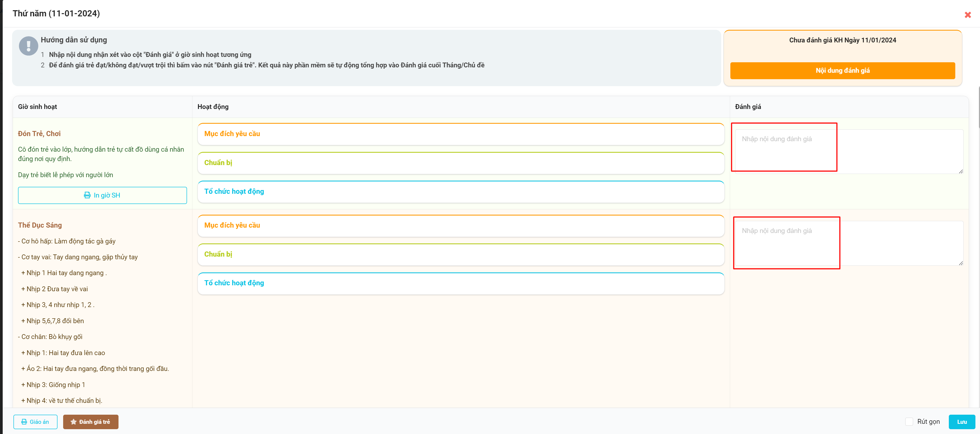Click the exclamation info icon beside Hướng dẫn sử dụng

click(x=28, y=46)
